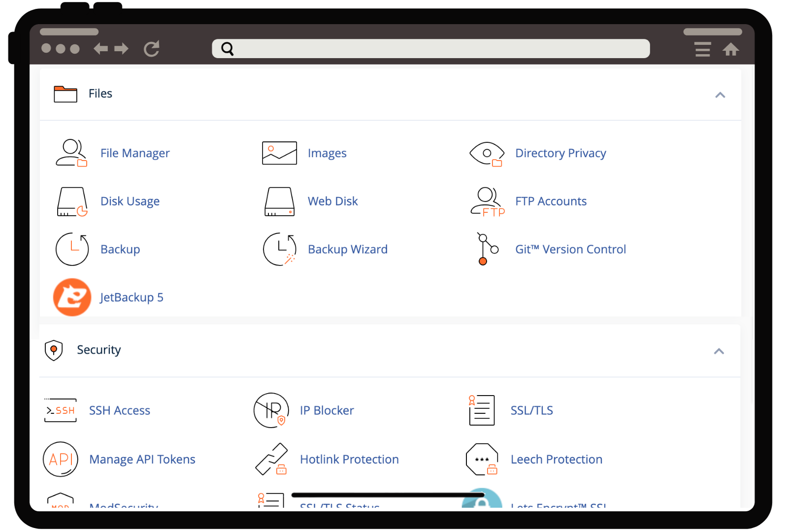The width and height of the screenshot is (788, 532).
Task: Open the Hotlink Protection link
Action: [x=349, y=459]
